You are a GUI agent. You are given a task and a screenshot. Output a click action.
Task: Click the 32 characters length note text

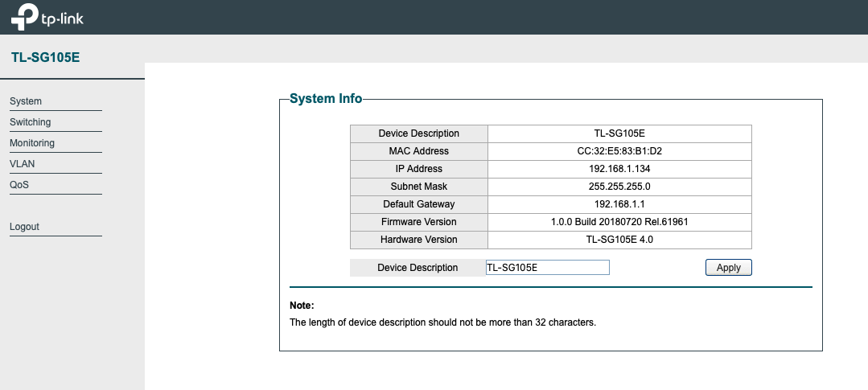point(443,322)
